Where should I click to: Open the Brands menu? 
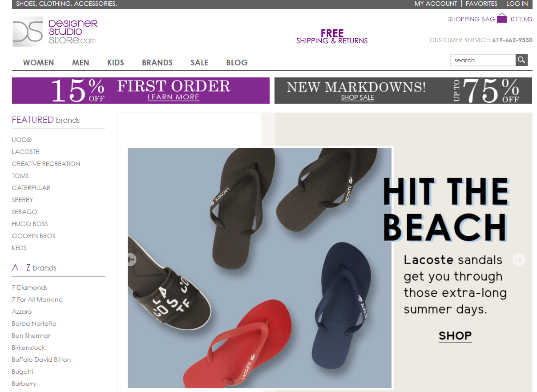(157, 63)
